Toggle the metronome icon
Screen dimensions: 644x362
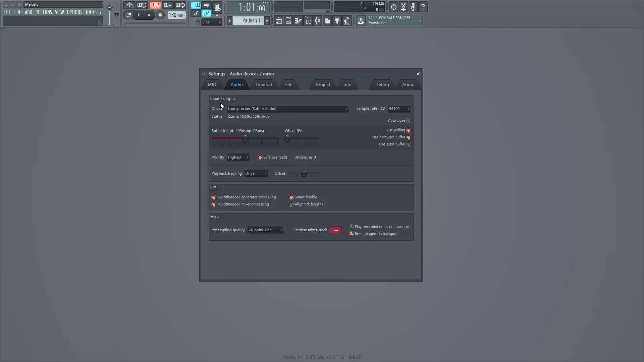pos(129,5)
